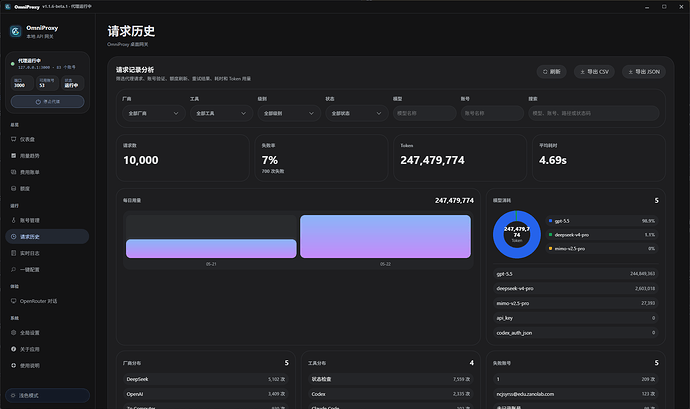
Task: Toggle 浅色模式 light mode
Action: pos(48,395)
